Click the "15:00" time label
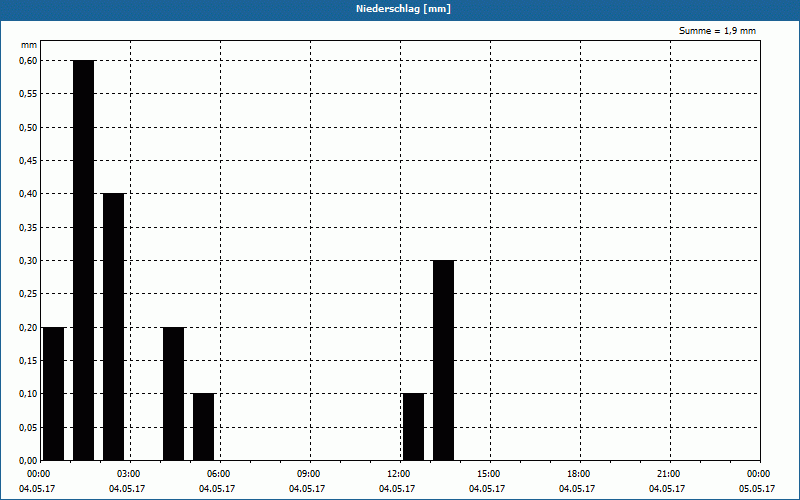The height and width of the screenshot is (500, 800). point(489,474)
